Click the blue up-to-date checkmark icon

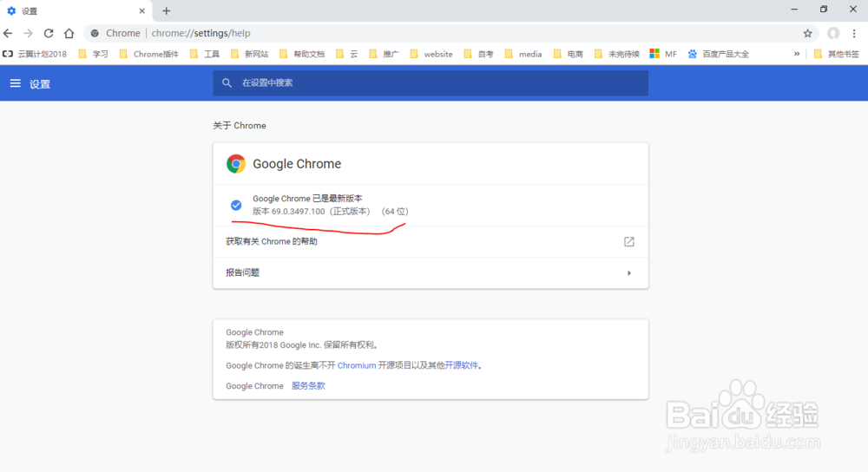click(x=236, y=206)
